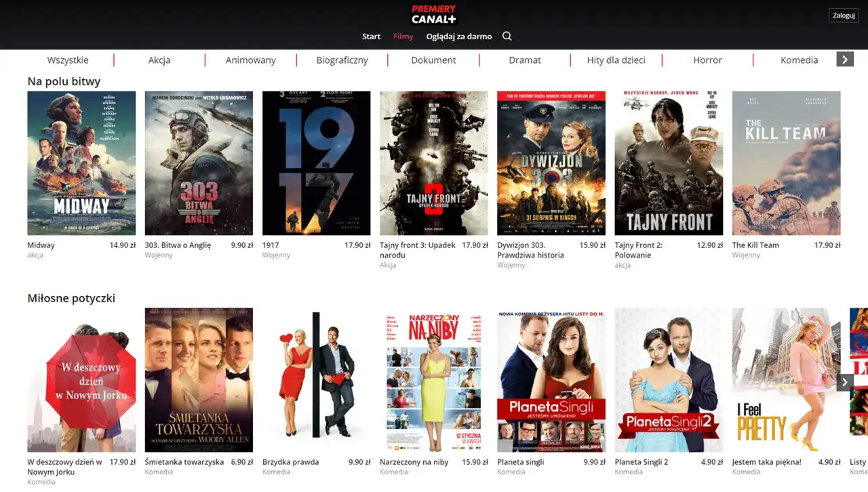Screen dimensions: 868x492
Task: Open the Midway movie poster
Action: [x=81, y=163]
